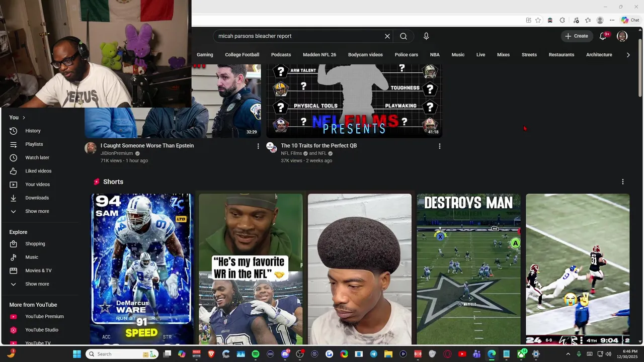
Task: Select the NBA chip
Action: 435,55
